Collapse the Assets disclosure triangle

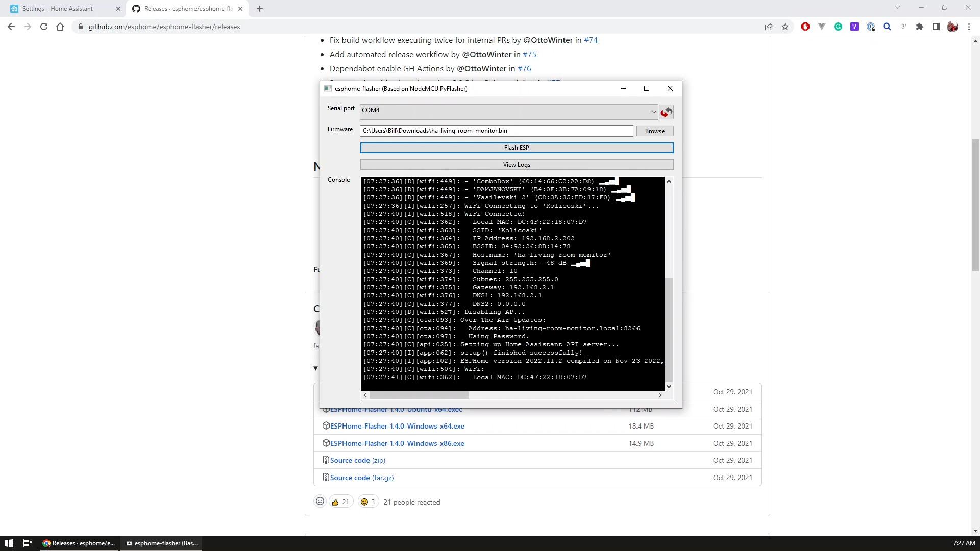point(316,368)
